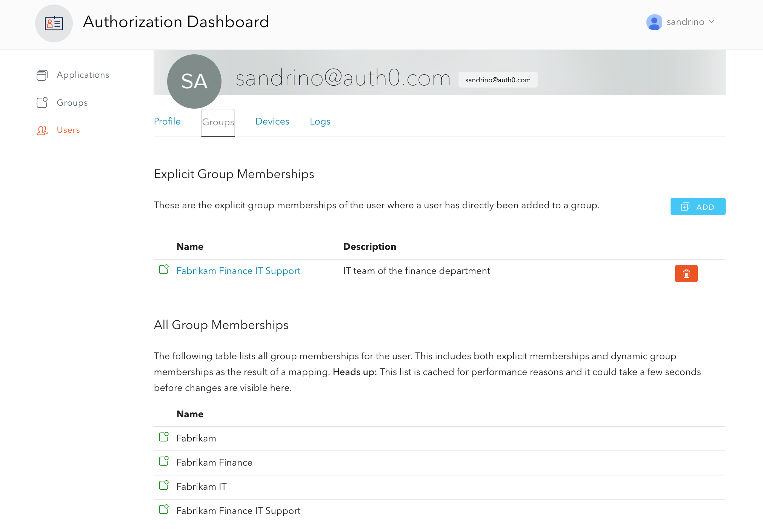Click the sandrino user avatar icon

[654, 22]
